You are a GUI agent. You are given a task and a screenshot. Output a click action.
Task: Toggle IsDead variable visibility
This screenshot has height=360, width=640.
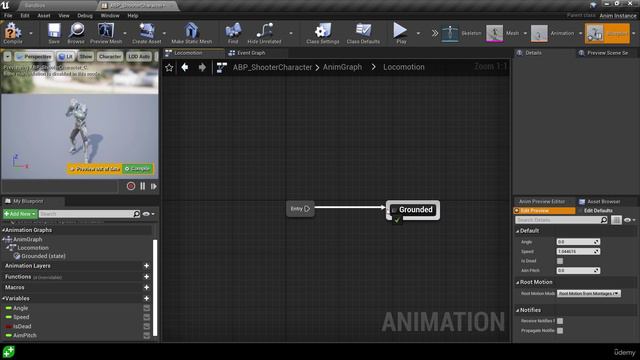[x=147, y=327]
